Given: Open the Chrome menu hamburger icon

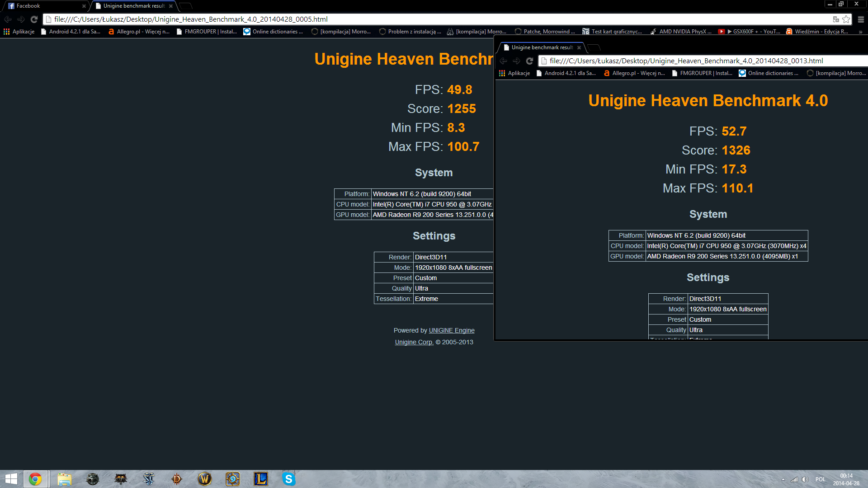Looking at the screenshot, I should [x=861, y=19].
